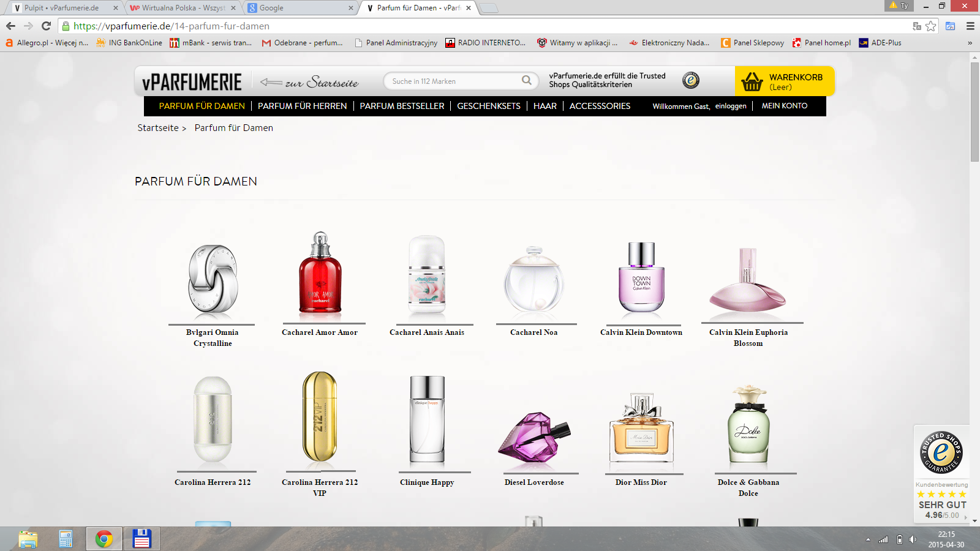Viewport: 980px width, 551px height.
Task: Show hidden tray icons arrow
Action: 868,539
